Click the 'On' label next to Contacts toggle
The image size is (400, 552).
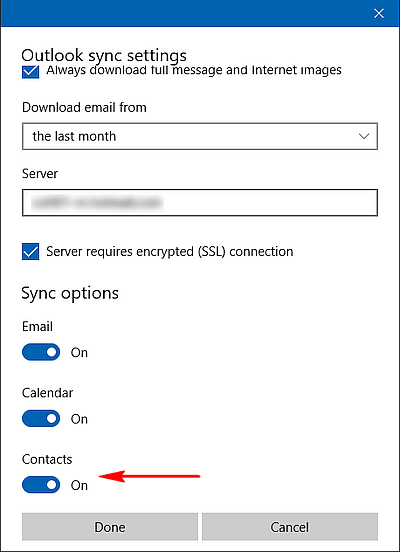tap(79, 485)
